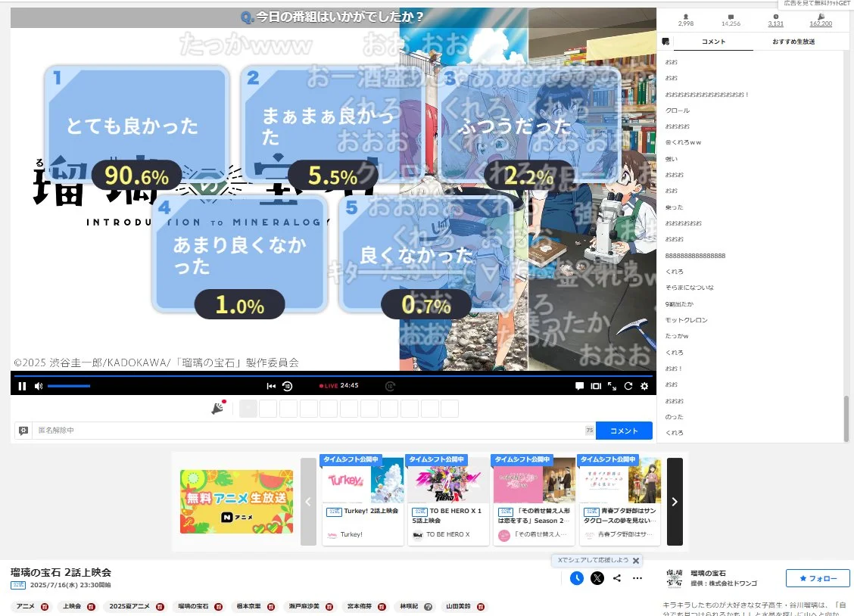Pause the live stream playback

tap(22, 386)
